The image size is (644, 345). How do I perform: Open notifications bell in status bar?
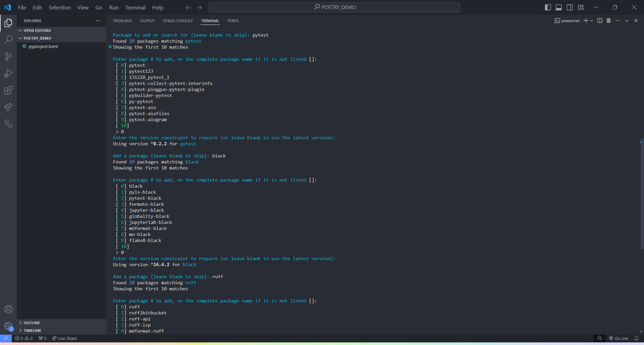[x=636, y=338]
